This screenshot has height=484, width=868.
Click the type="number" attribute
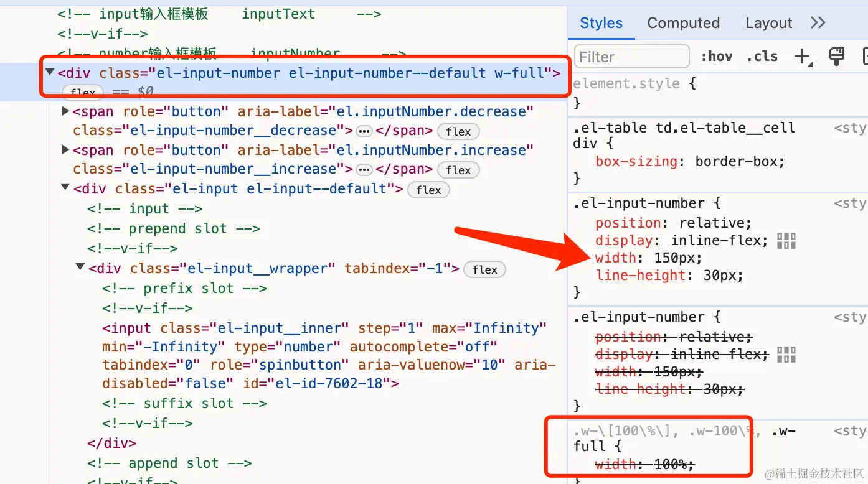[x=288, y=347]
